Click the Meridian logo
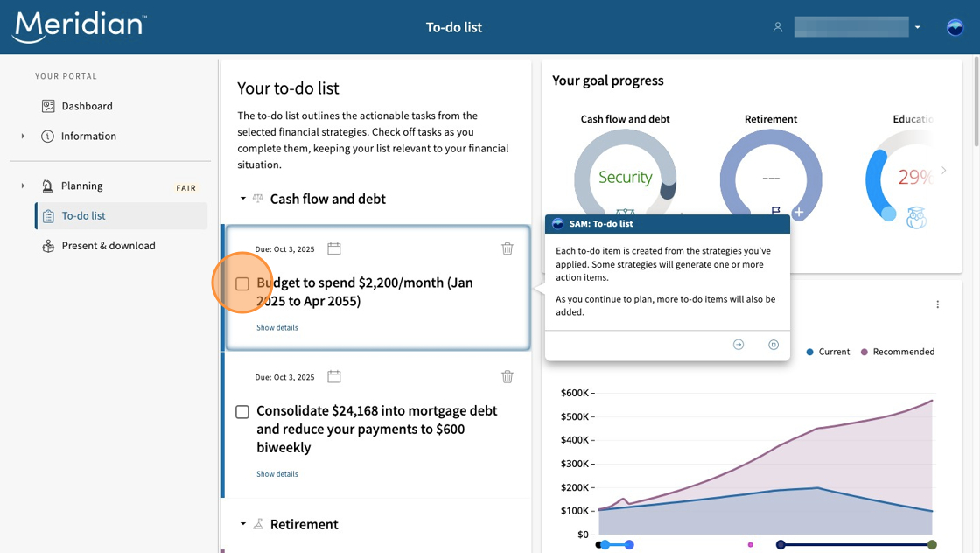This screenshot has height=553, width=980. coord(80,26)
